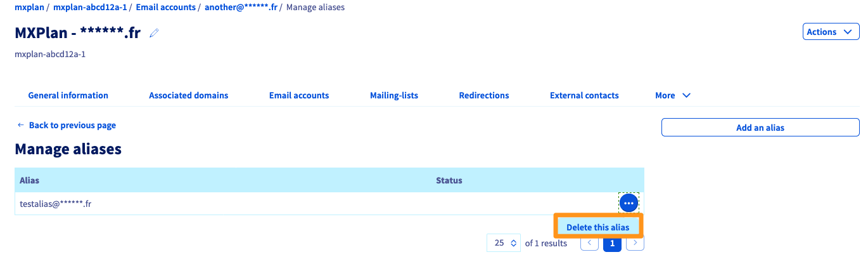Click page 1 pagination button

point(612,243)
